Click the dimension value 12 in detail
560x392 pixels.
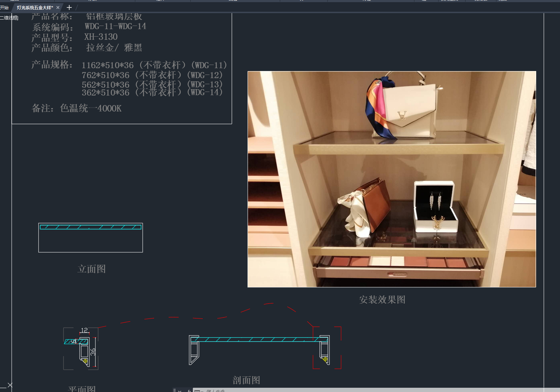point(84,330)
